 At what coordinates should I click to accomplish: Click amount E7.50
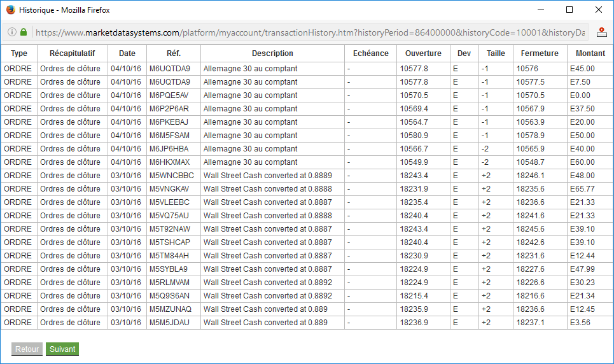tap(580, 82)
